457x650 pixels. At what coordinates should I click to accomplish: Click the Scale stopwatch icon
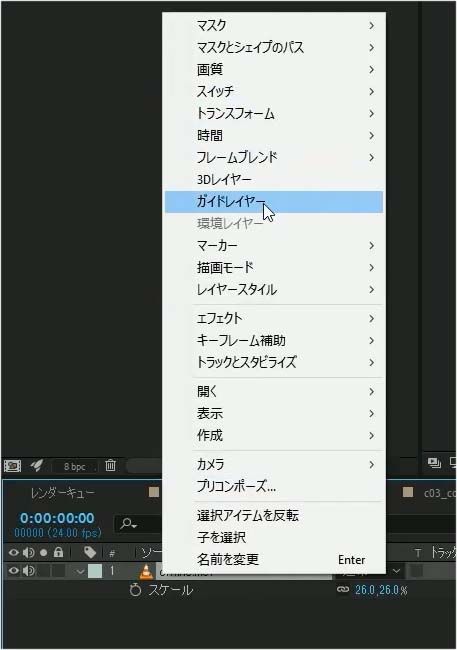tap(135, 590)
